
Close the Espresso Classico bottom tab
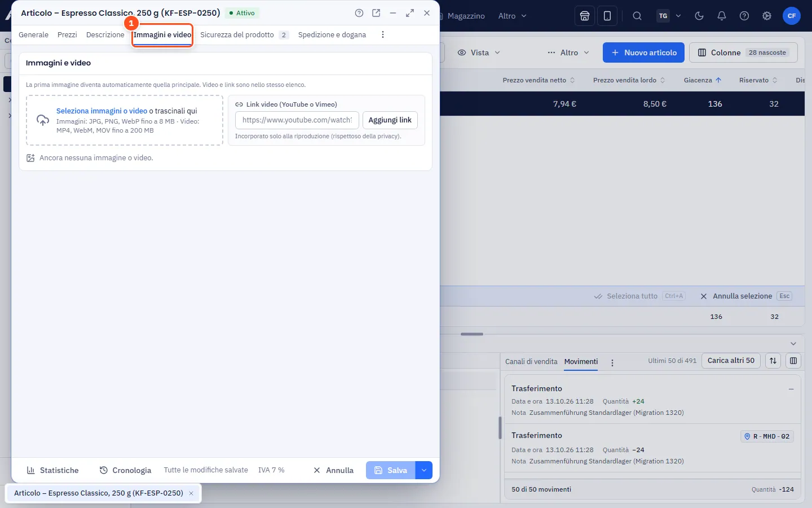point(191,493)
